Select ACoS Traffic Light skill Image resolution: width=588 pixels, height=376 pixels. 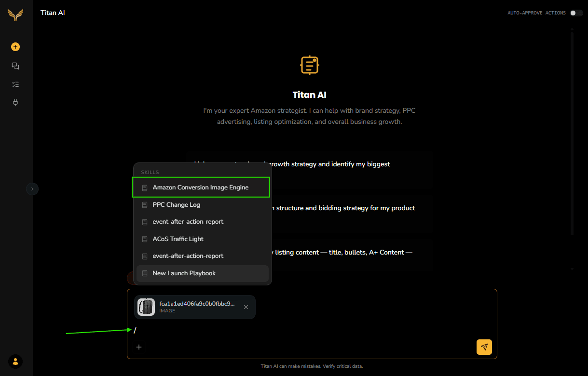(x=203, y=239)
